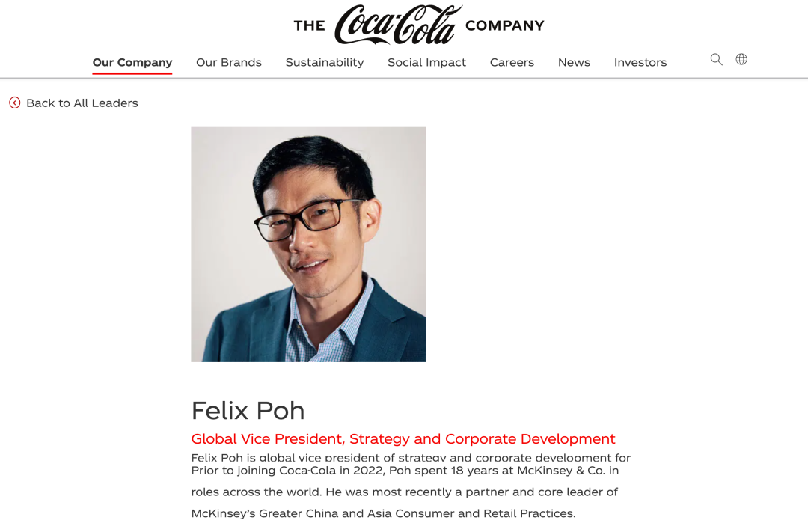The width and height of the screenshot is (808, 532).
Task: Click the word THE in the header logo
Action: tap(309, 26)
